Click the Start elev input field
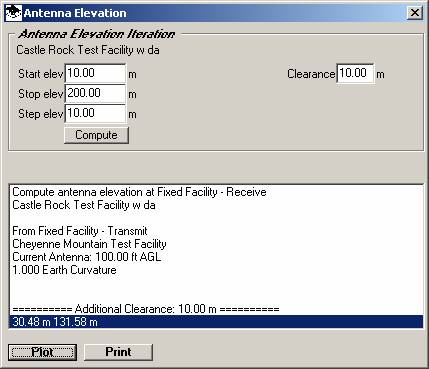Image resolution: width=429 pixels, height=369 pixels. click(x=95, y=73)
